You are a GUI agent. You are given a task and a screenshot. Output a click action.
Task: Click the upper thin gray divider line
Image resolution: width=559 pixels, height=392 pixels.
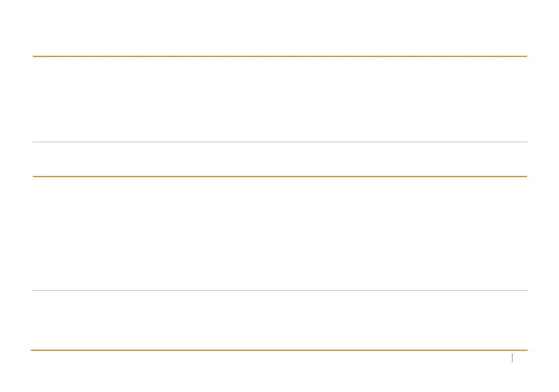[x=279, y=142]
